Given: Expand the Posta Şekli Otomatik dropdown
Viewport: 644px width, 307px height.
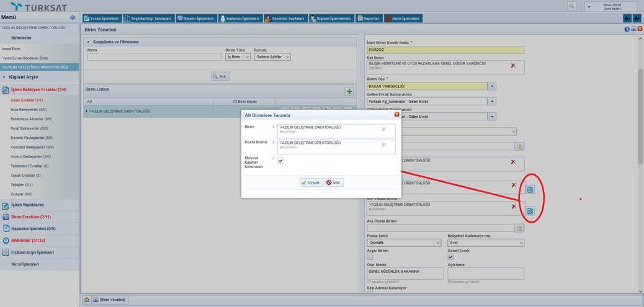Looking at the screenshot, I should click(x=404, y=242).
